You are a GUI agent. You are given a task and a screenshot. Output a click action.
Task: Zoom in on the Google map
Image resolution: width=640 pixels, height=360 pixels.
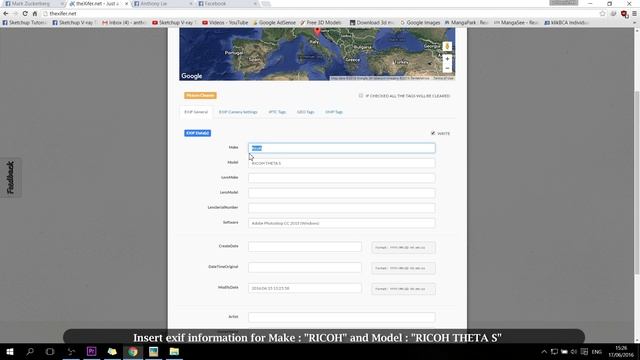(x=447, y=59)
